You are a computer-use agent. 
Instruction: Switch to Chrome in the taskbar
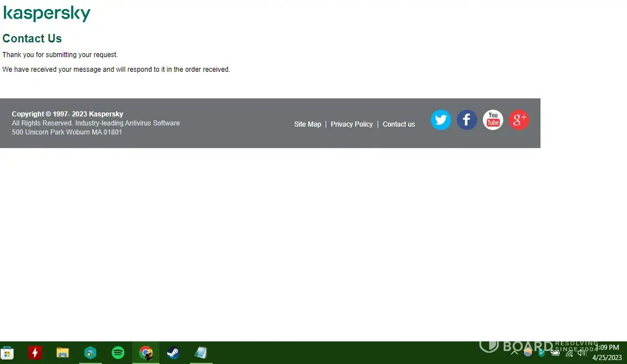[146, 353]
